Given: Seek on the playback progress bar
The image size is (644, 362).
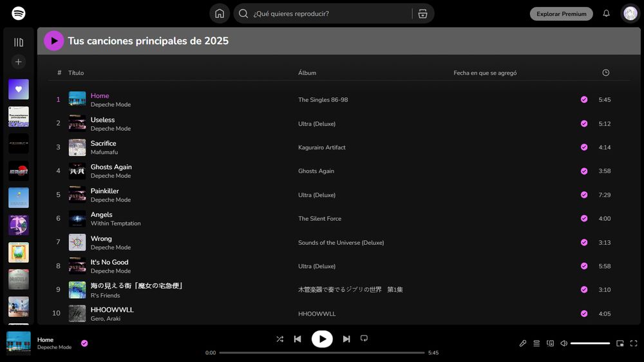Looking at the screenshot, I should click(x=322, y=352).
